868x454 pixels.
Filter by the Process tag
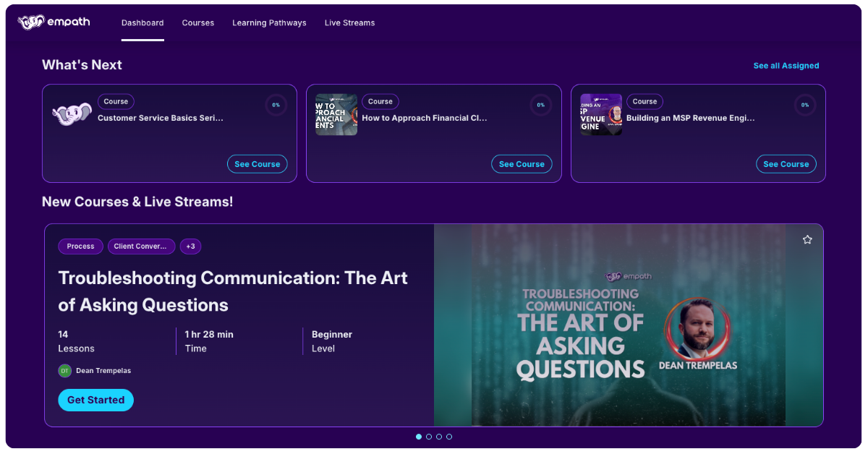click(80, 246)
